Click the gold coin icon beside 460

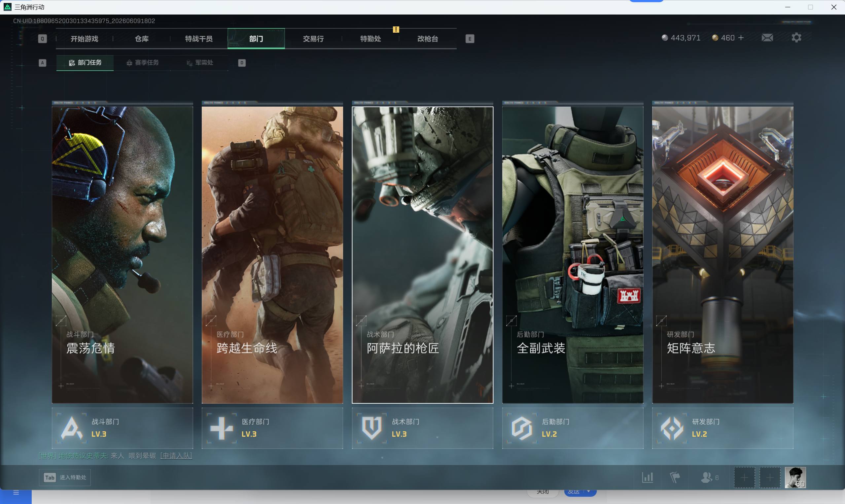click(715, 38)
